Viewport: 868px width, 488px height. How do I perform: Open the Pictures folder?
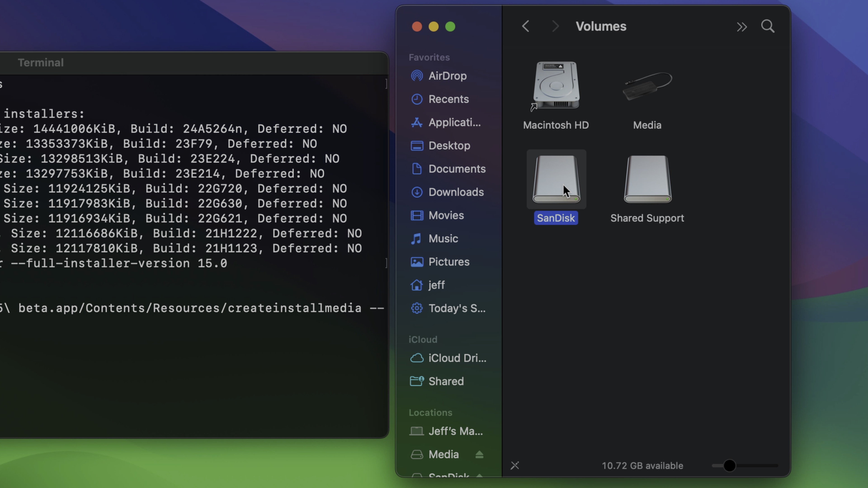448,262
